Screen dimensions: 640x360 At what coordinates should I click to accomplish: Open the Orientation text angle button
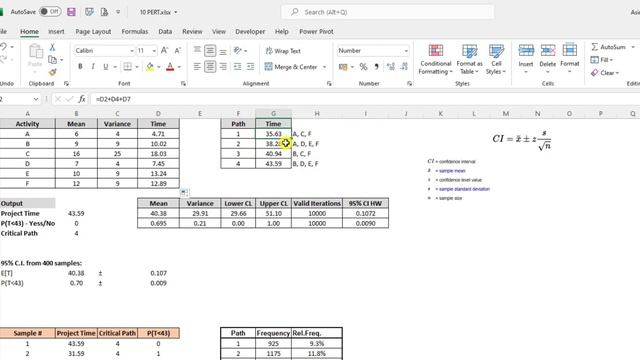pyautogui.click(x=238, y=51)
